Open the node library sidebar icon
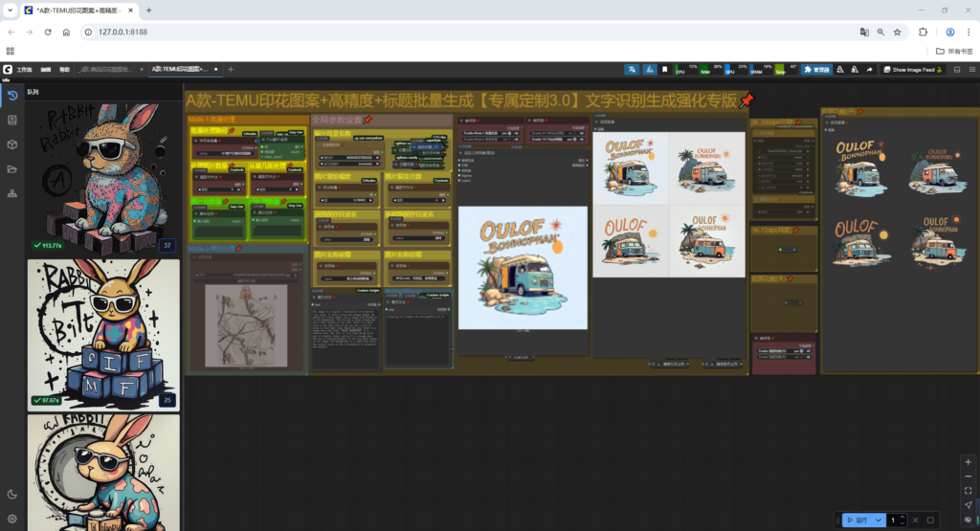The image size is (980, 531). click(12, 121)
